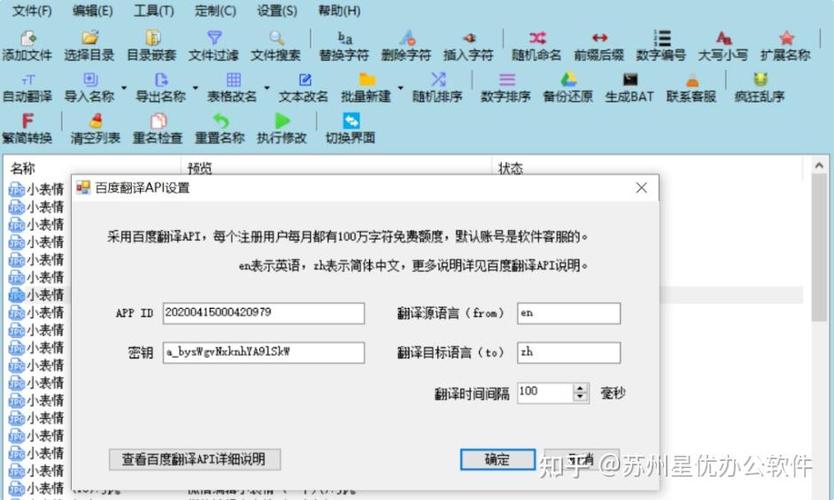Close the 百度翻译API设置 dialog
The image size is (834, 500).
[641, 188]
